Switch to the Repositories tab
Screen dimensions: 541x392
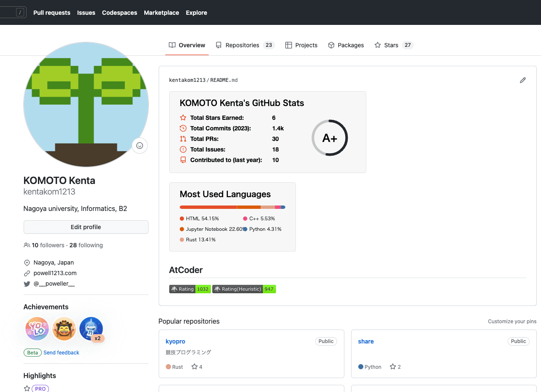click(x=245, y=45)
